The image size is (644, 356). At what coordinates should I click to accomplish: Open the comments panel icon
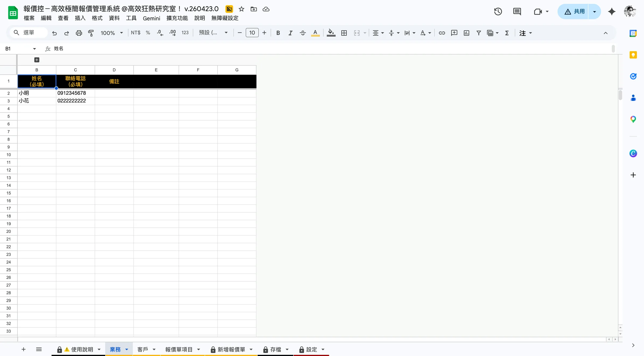pyautogui.click(x=517, y=12)
